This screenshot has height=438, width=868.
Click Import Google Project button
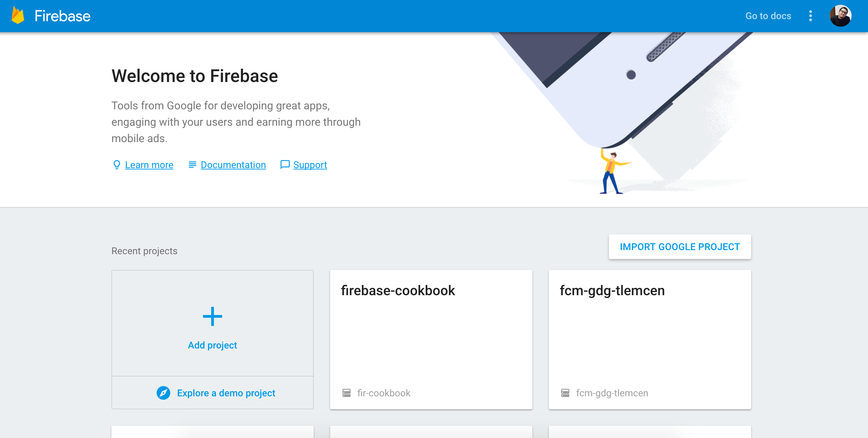(x=680, y=247)
